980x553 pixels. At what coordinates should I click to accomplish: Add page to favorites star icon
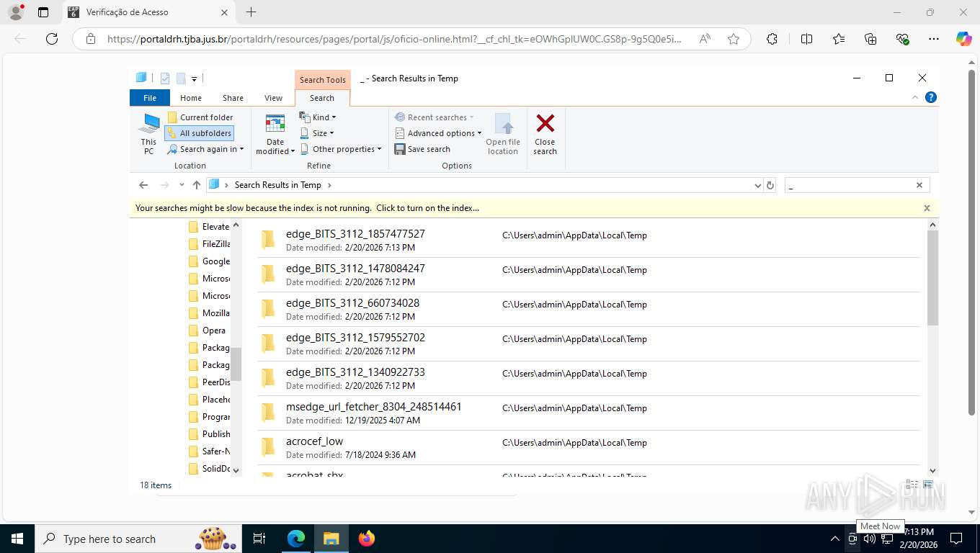tap(734, 39)
